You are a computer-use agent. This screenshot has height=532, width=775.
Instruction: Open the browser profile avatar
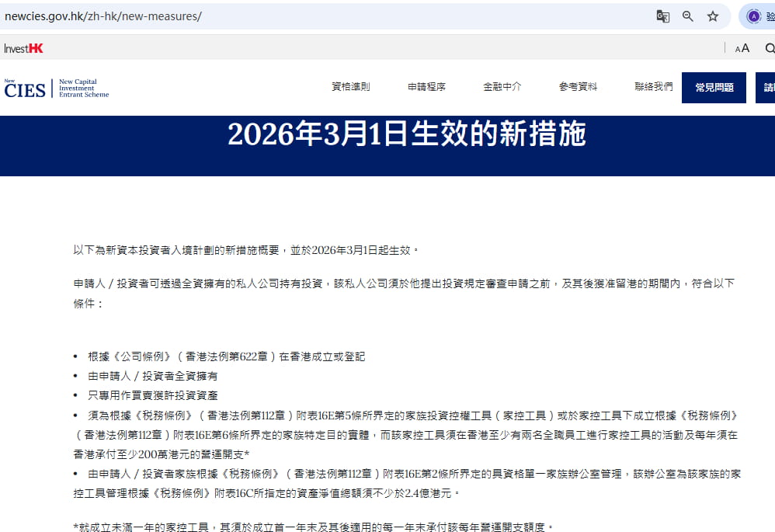(752, 16)
